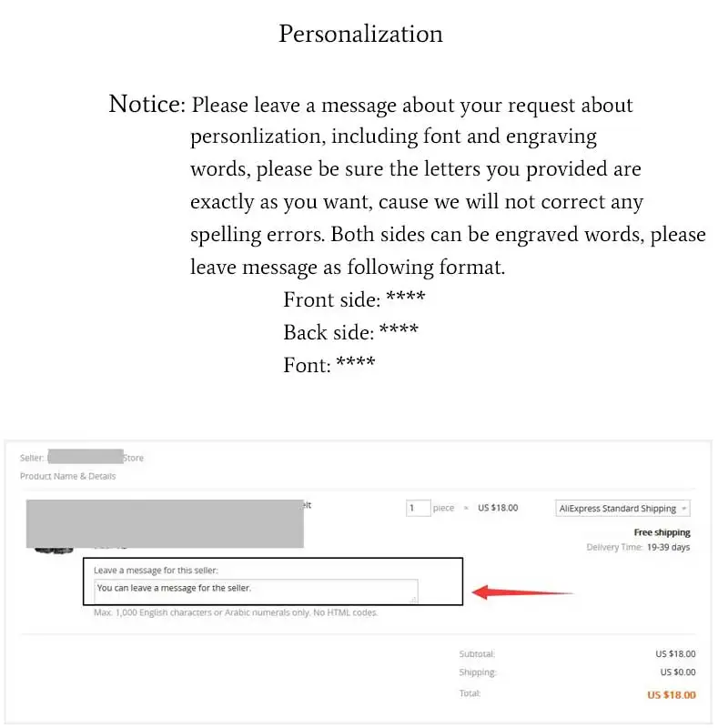Click the small arrow on the shipping selector
Viewport: 728px width, 728px height.
tap(683, 509)
